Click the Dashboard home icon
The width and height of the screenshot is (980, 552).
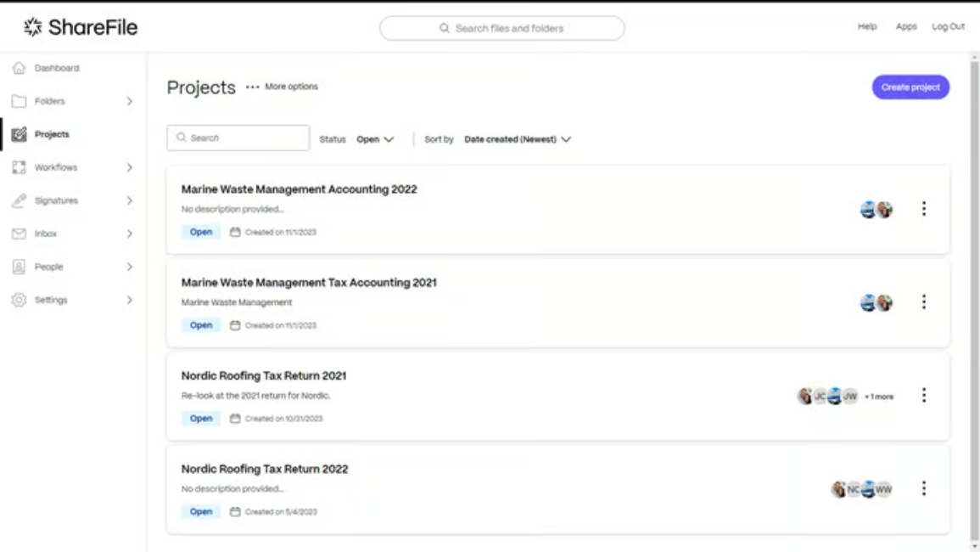(x=19, y=68)
